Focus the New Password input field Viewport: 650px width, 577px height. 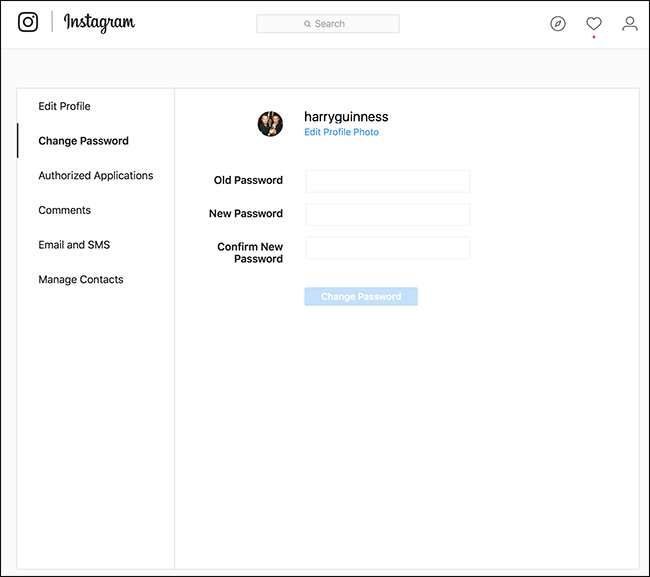click(387, 214)
